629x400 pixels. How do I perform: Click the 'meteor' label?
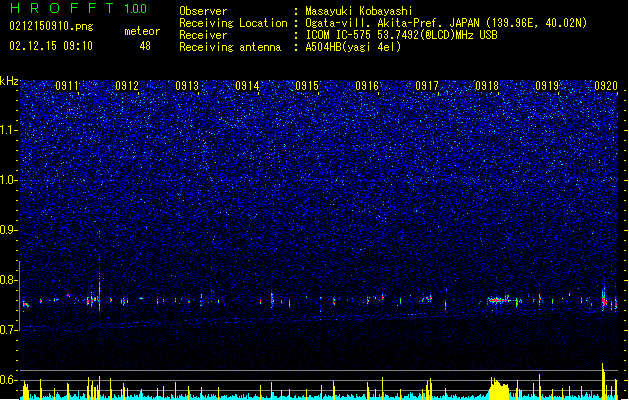(142, 31)
